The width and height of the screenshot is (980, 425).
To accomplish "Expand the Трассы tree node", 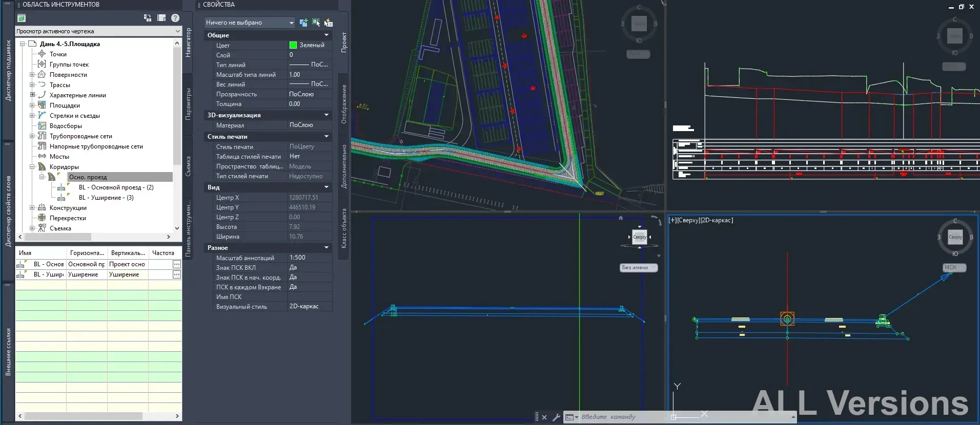I will pos(32,84).
